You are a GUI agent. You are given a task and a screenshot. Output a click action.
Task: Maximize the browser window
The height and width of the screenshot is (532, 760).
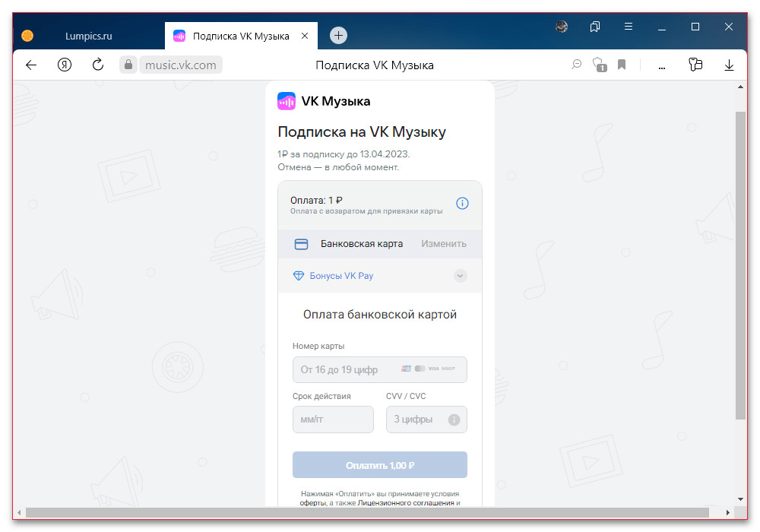[695, 27]
